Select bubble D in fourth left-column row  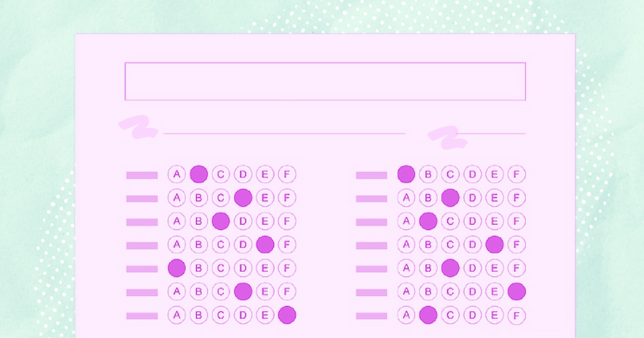coord(243,245)
